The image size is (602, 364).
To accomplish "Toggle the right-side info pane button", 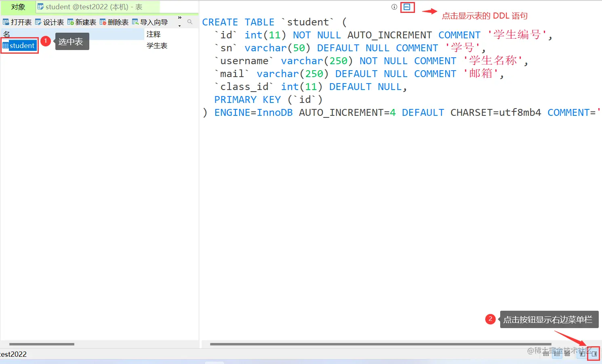I will 594,354.
